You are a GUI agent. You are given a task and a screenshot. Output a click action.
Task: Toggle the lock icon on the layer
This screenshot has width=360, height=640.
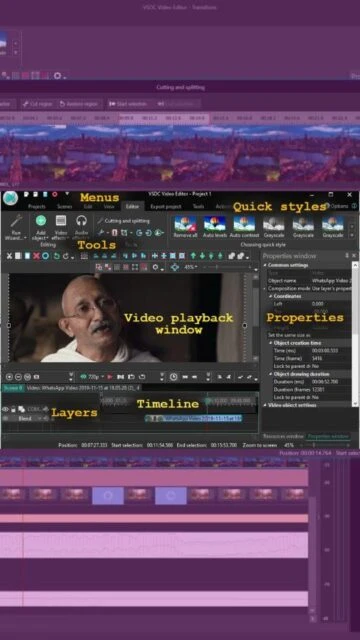[13, 409]
